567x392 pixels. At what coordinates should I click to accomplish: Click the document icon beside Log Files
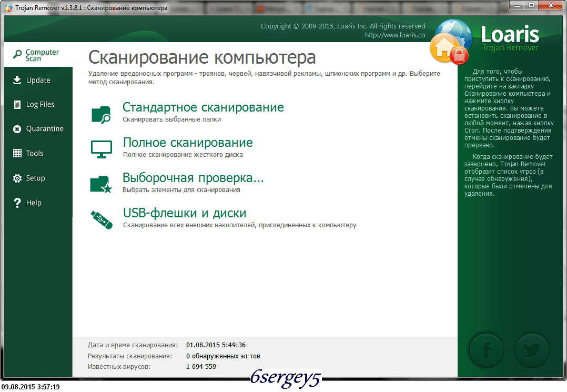click(x=17, y=105)
